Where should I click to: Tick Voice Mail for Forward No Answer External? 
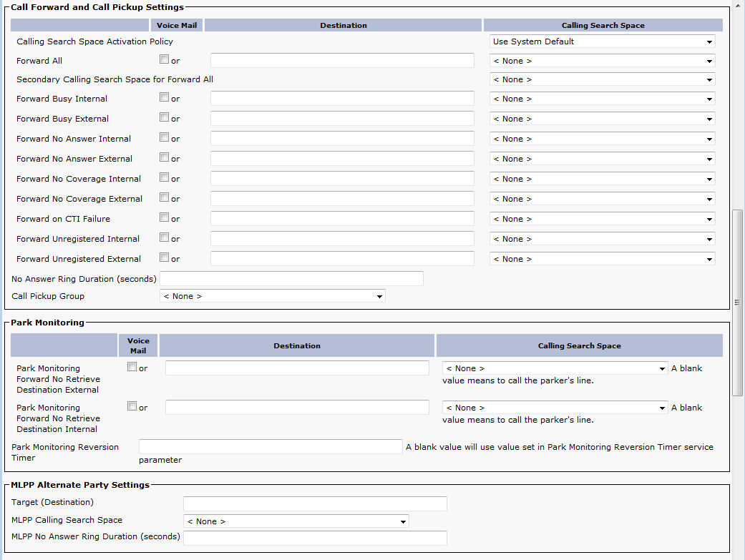tap(165, 158)
